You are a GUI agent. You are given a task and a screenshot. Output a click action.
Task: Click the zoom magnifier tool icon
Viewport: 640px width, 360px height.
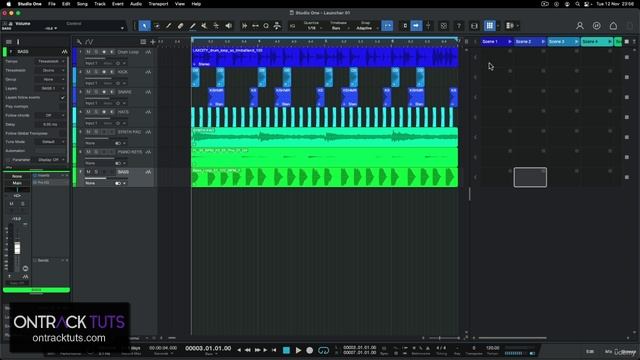pyautogui.click(x=266, y=26)
